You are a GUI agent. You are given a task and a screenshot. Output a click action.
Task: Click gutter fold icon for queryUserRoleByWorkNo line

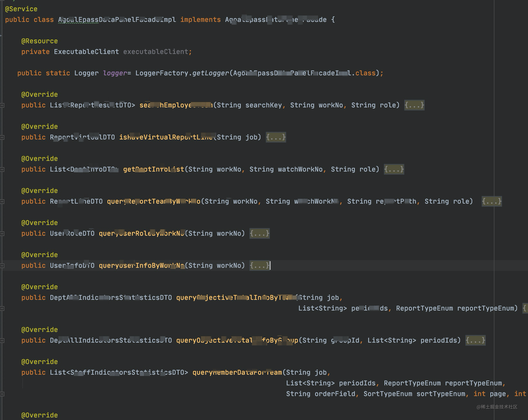point(2,233)
